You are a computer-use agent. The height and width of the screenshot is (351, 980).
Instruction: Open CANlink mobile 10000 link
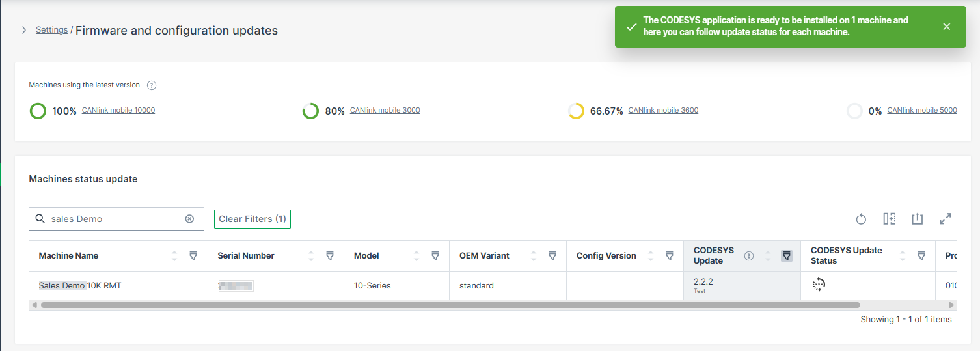(x=118, y=111)
